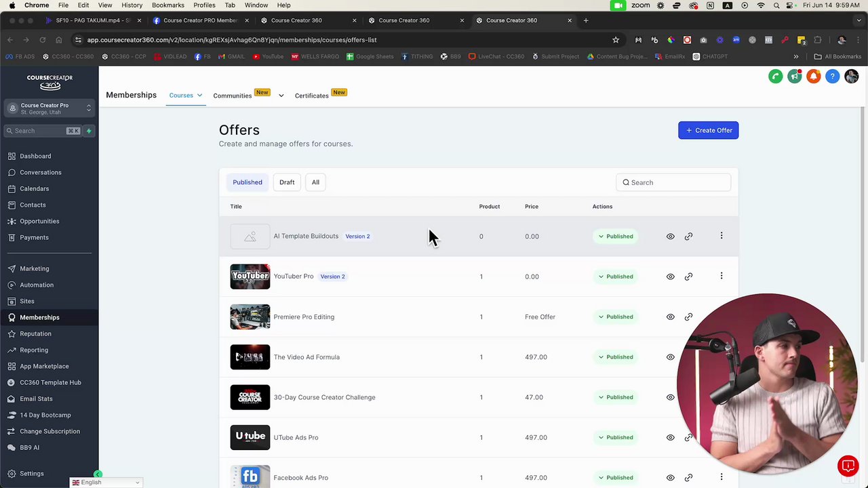Open CC360 Template Hub in sidebar
This screenshot has width=868, height=488.
click(50, 382)
